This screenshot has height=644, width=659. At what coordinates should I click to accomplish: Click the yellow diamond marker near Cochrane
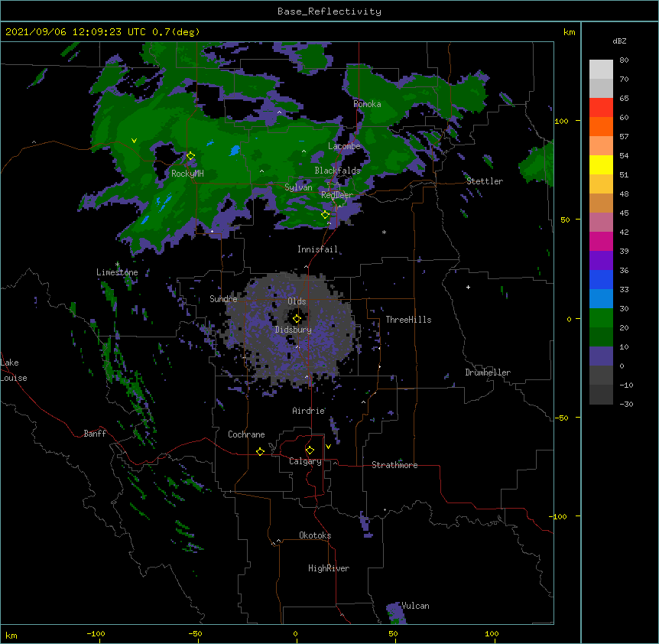[x=260, y=451]
